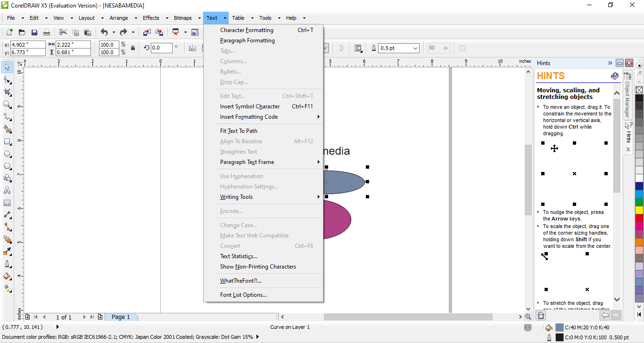
Task: Select the Ellipse tool
Action: (7, 154)
